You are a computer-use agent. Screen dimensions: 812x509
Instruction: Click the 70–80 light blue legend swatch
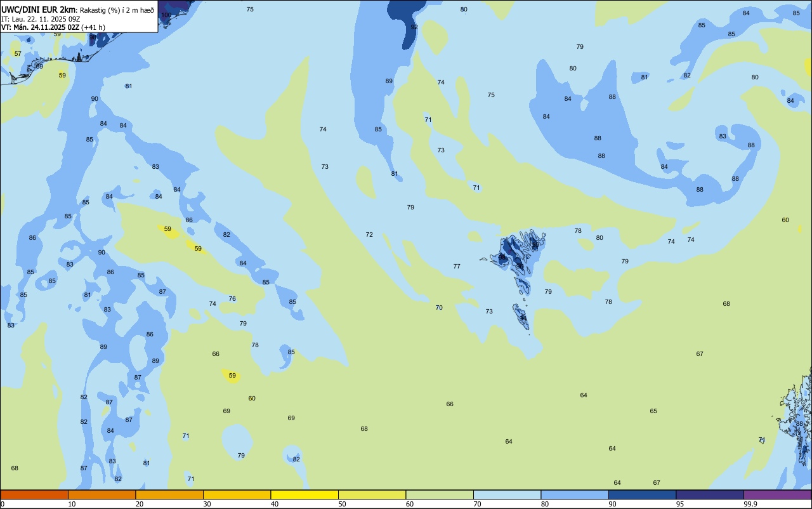point(507,494)
